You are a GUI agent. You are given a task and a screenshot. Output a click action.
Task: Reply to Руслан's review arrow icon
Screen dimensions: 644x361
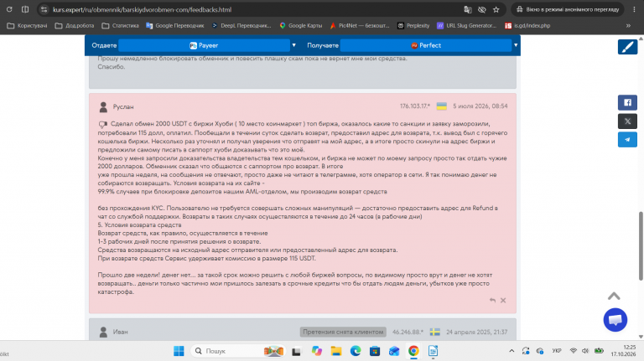492,301
